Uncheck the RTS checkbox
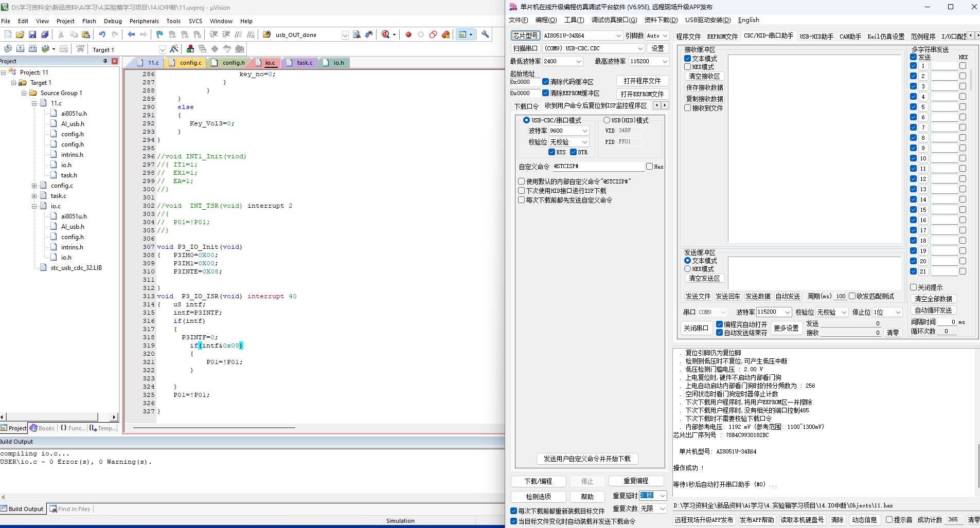The width and height of the screenshot is (980, 528). tap(551, 152)
